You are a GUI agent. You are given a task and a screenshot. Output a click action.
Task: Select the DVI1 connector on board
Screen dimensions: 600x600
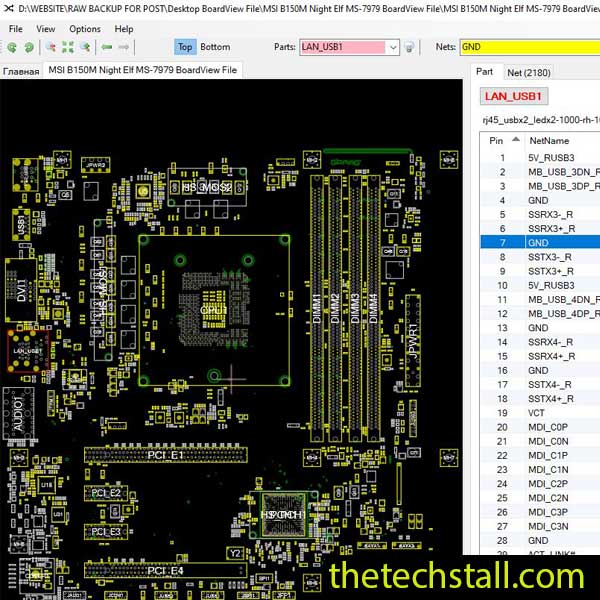click(21, 290)
